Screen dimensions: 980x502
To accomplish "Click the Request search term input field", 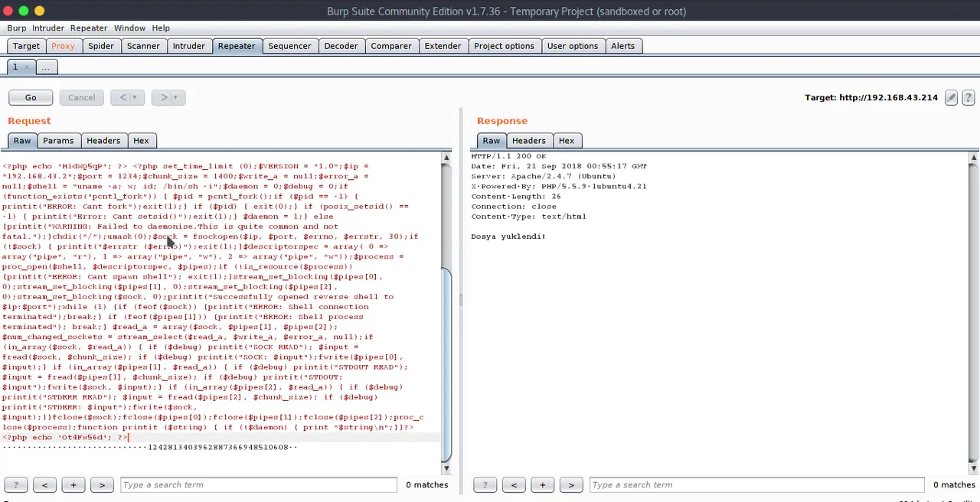I will 259,484.
